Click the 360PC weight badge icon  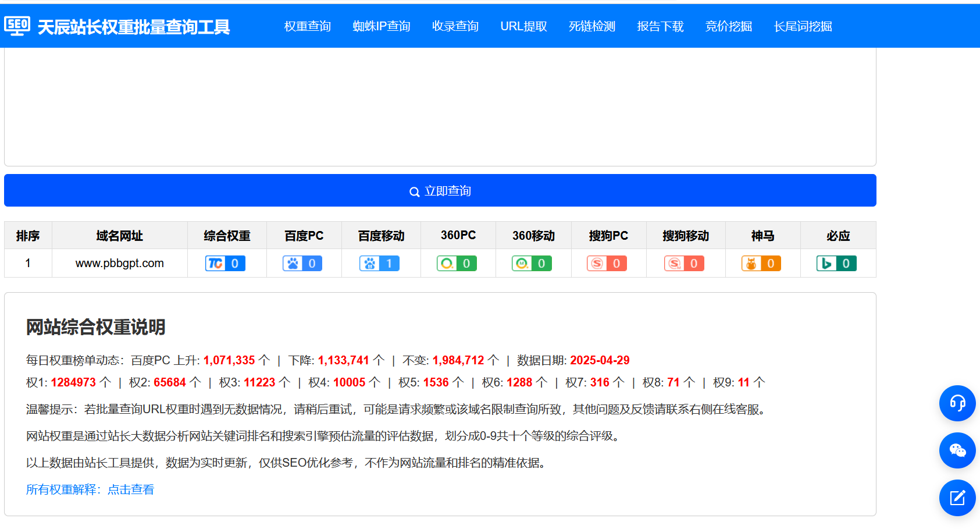[x=457, y=264]
